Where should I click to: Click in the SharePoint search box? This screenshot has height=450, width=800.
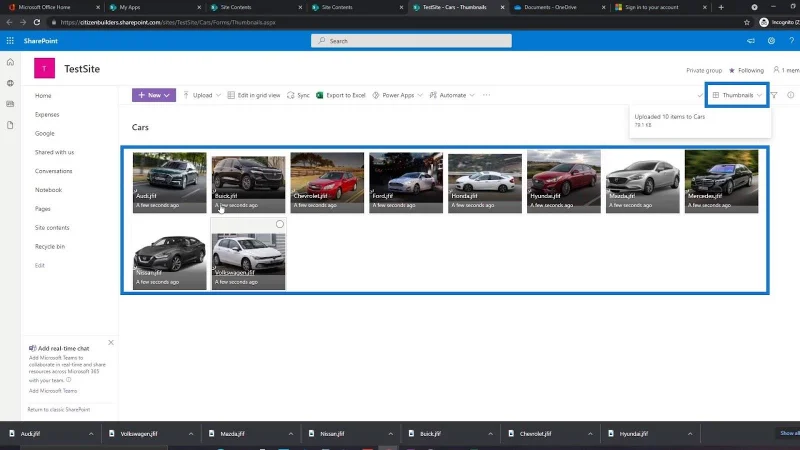[411, 41]
